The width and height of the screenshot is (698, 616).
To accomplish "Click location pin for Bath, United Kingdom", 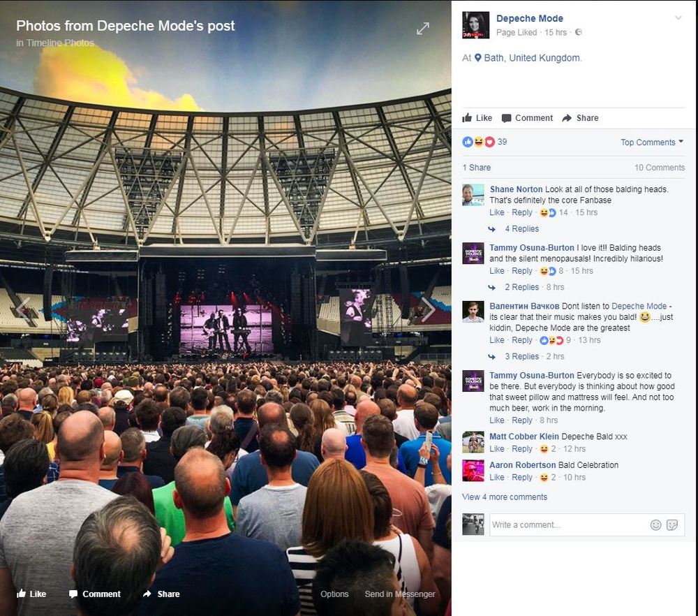I will point(477,58).
